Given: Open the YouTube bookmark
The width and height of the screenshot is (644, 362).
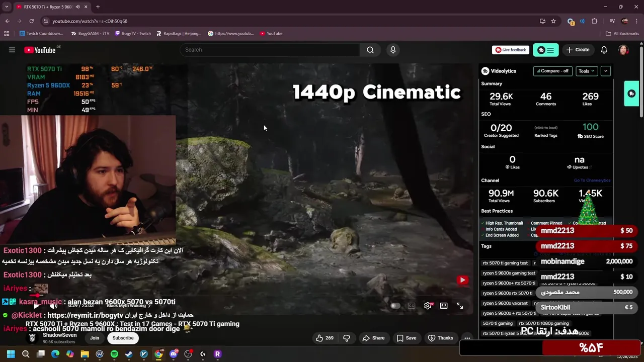Looking at the screenshot, I should (271, 34).
